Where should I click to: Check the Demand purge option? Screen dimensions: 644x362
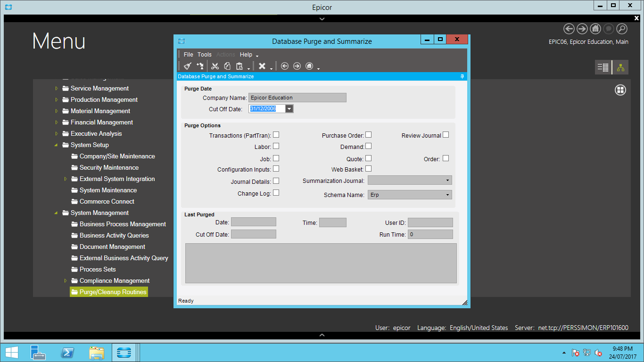(369, 146)
